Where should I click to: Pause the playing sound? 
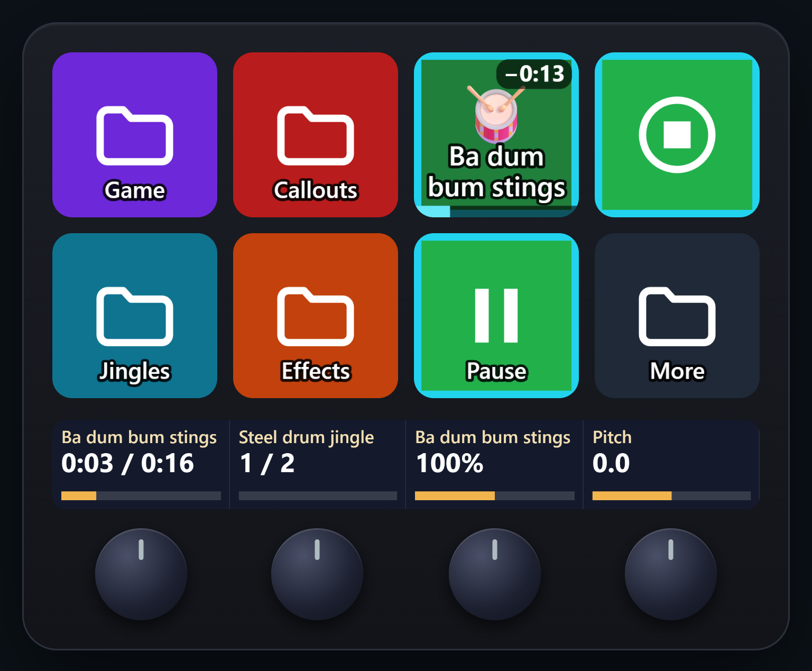click(x=496, y=316)
